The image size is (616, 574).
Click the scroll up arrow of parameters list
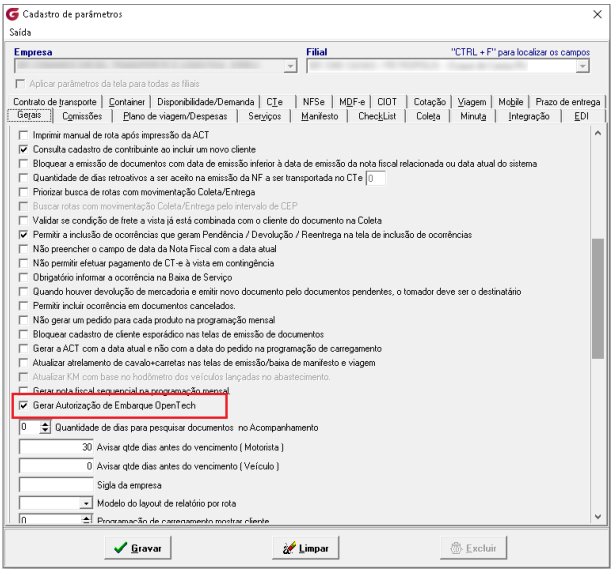[x=598, y=134]
